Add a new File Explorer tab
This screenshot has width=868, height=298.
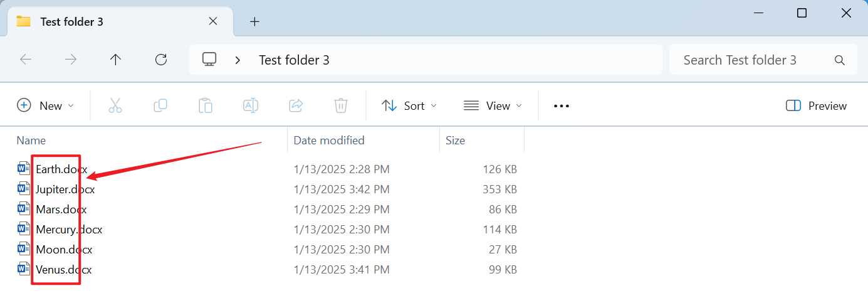pyautogui.click(x=254, y=21)
